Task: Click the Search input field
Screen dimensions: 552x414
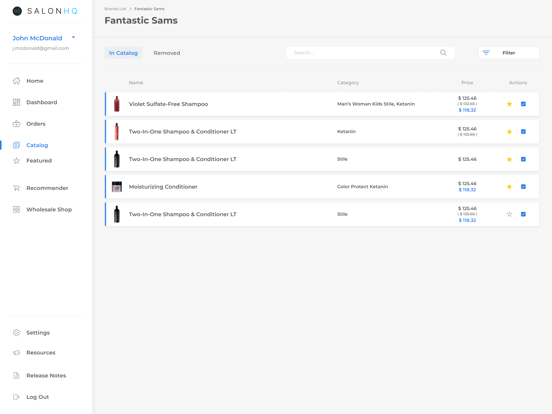Action: pyautogui.click(x=370, y=53)
